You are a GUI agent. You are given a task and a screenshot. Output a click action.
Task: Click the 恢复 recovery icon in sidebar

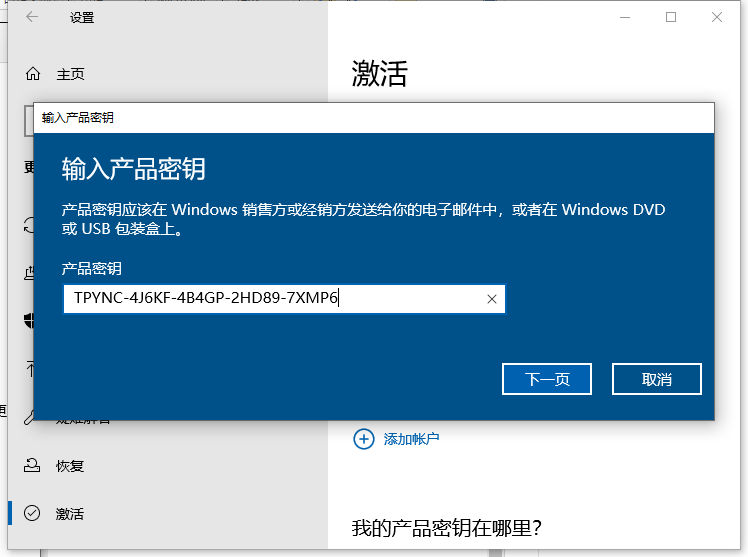tap(33, 466)
